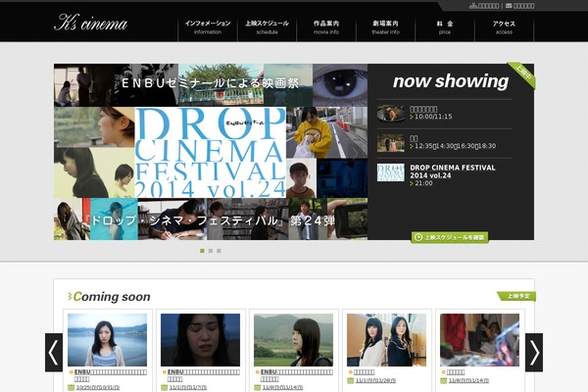588x392 pixels.
Task: Click calendar icon under third ENBU film
Action: pyautogui.click(x=257, y=387)
